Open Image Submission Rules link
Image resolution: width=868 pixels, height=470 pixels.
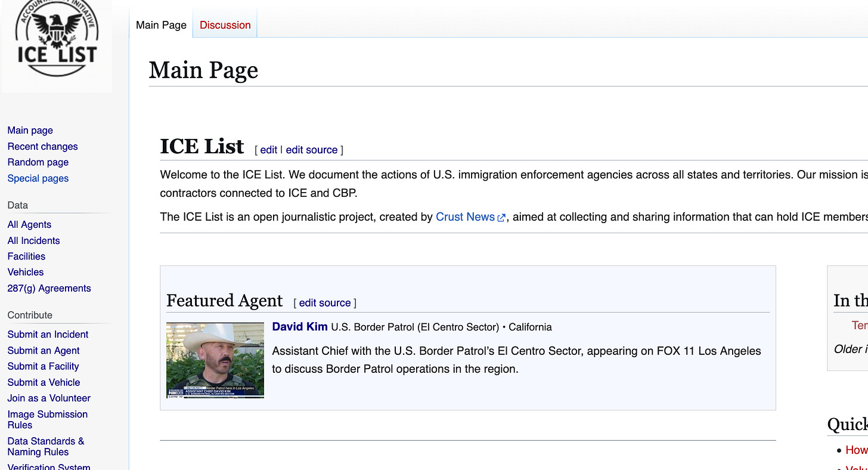(47, 419)
